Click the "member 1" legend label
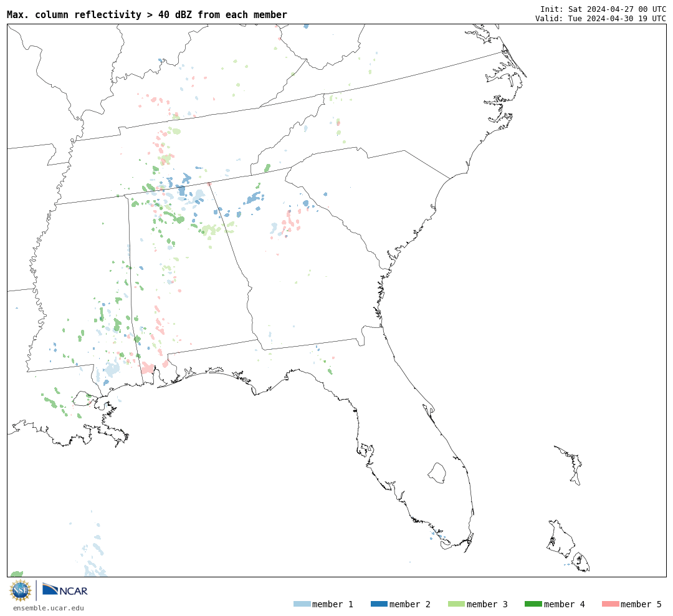This screenshot has height=616, width=673. 333,604
